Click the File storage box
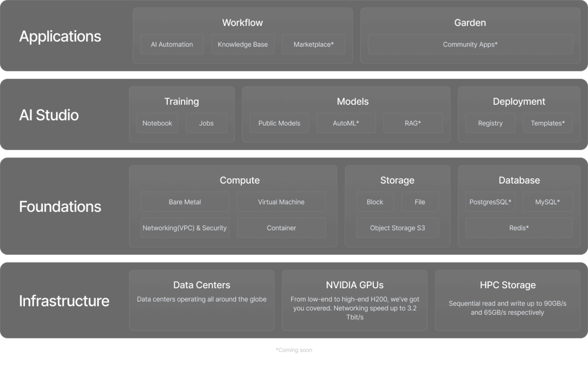Image resolution: width=588 pixels, height=368 pixels. pyautogui.click(x=420, y=202)
